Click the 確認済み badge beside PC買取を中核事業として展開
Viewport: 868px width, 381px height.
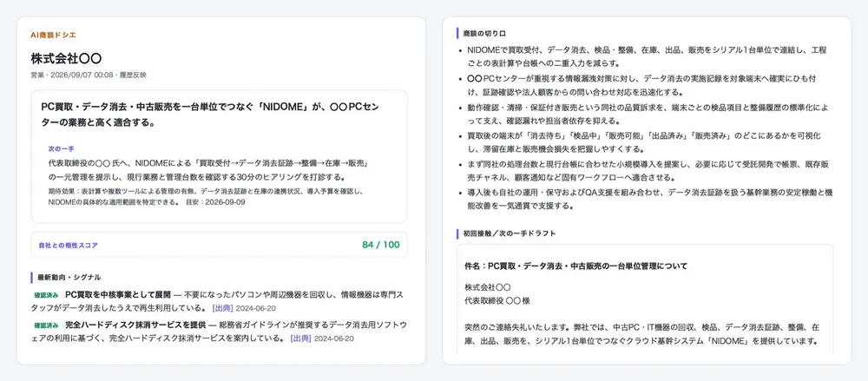46,295
